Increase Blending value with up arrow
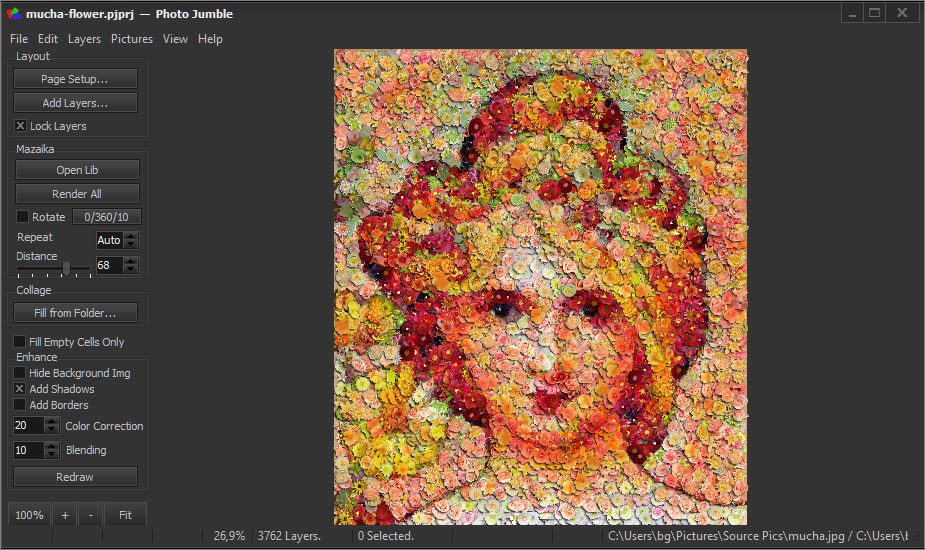Viewport: 925px width, 550px height. (52, 446)
